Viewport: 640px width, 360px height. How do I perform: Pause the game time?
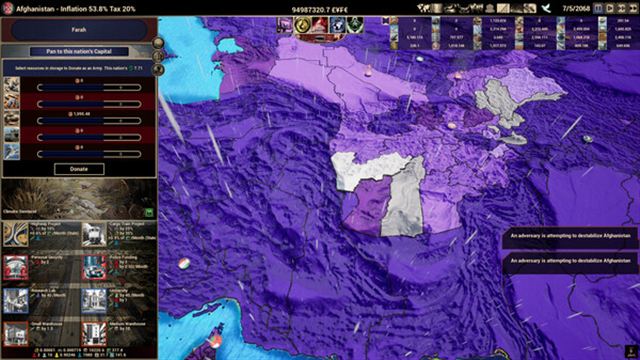click(598, 8)
